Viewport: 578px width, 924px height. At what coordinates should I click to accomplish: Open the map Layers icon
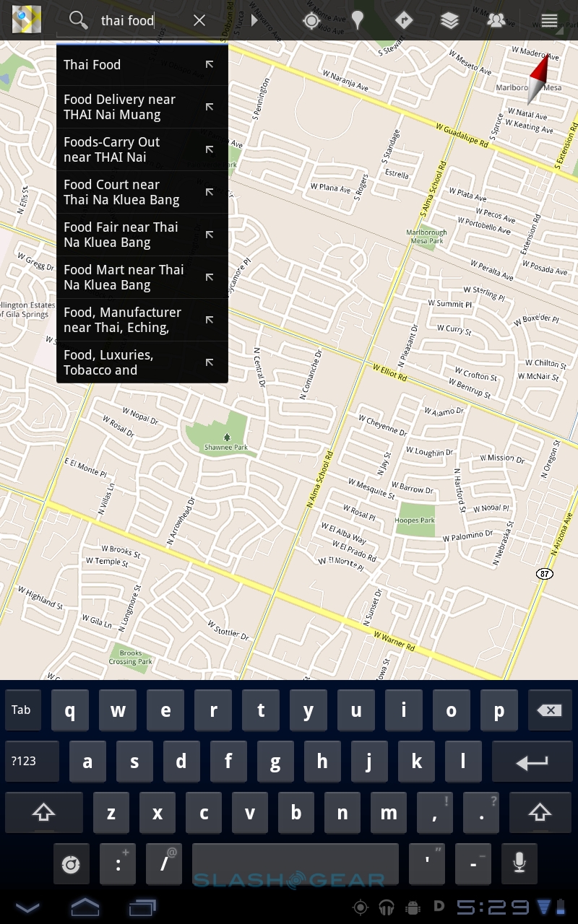tap(449, 20)
